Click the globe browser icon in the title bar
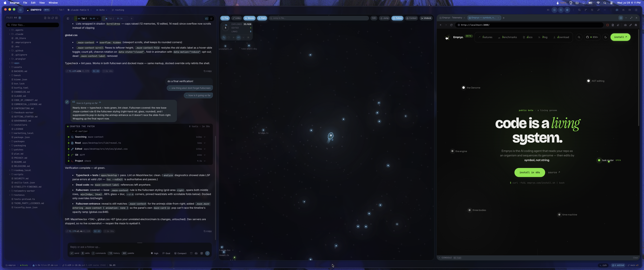644x270 pixels. pos(567,10)
